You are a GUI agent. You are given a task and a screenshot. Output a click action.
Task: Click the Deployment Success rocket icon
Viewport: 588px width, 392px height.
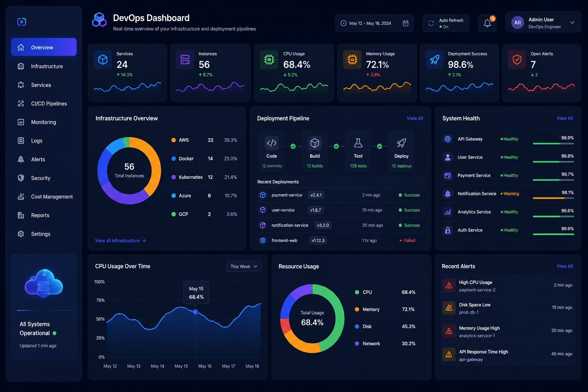[434, 60]
